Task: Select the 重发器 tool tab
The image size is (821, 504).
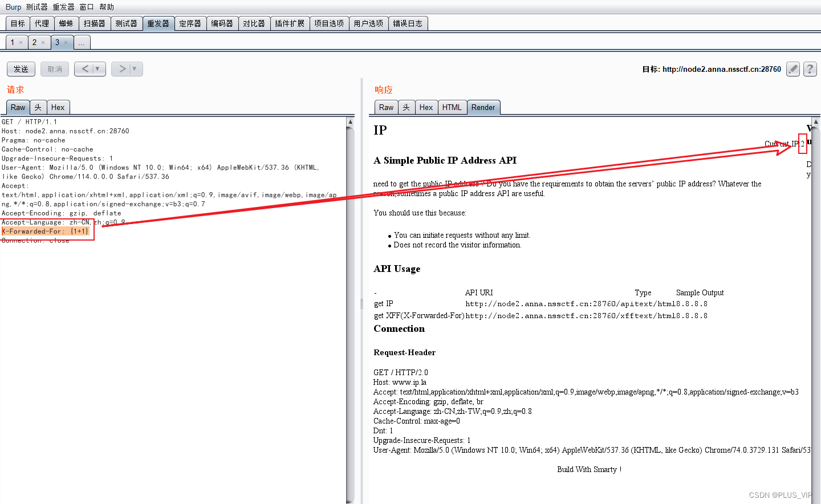Action: (x=158, y=23)
